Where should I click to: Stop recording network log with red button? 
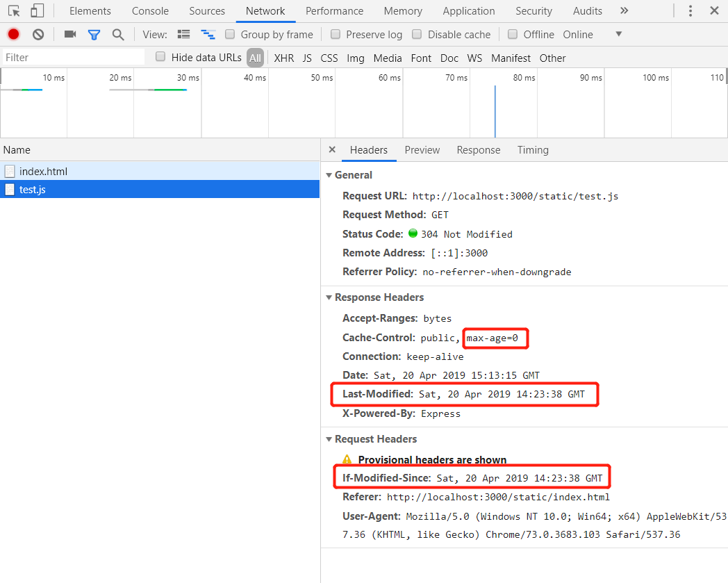(13, 34)
